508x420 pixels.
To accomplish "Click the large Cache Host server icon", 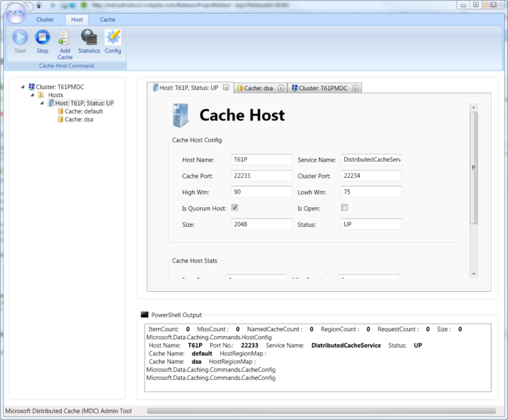I will coord(180,116).
